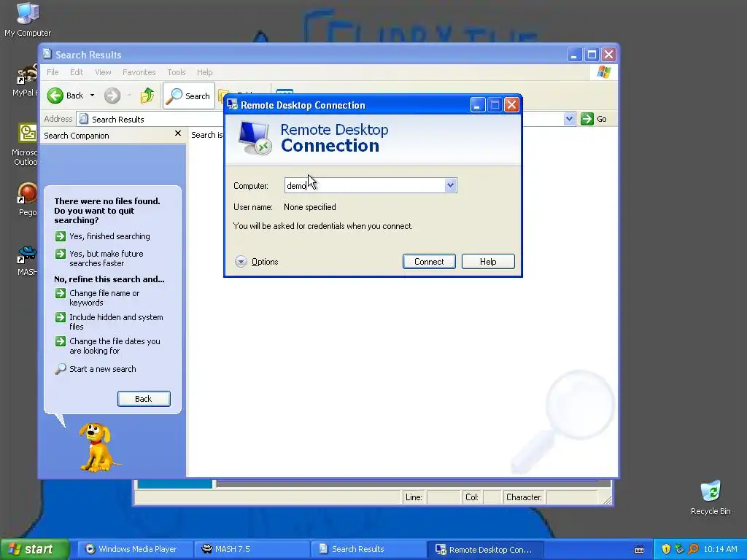
Task: Click keyboard icon near system tray
Action: 639,550
